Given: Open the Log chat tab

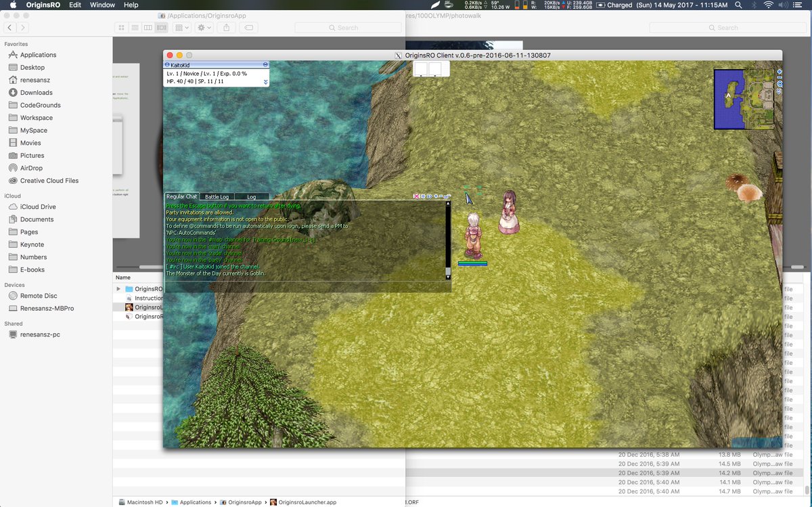Looking at the screenshot, I should pos(252,197).
